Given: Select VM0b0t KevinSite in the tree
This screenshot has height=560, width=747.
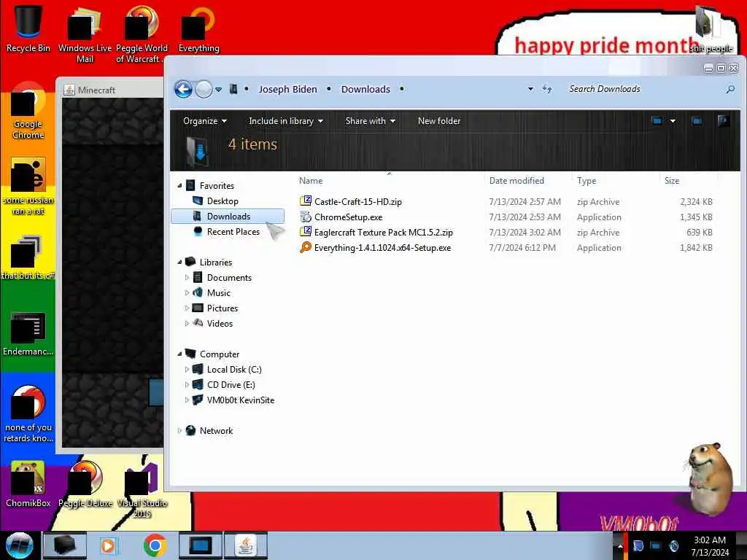Looking at the screenshot, I should 240,400.
